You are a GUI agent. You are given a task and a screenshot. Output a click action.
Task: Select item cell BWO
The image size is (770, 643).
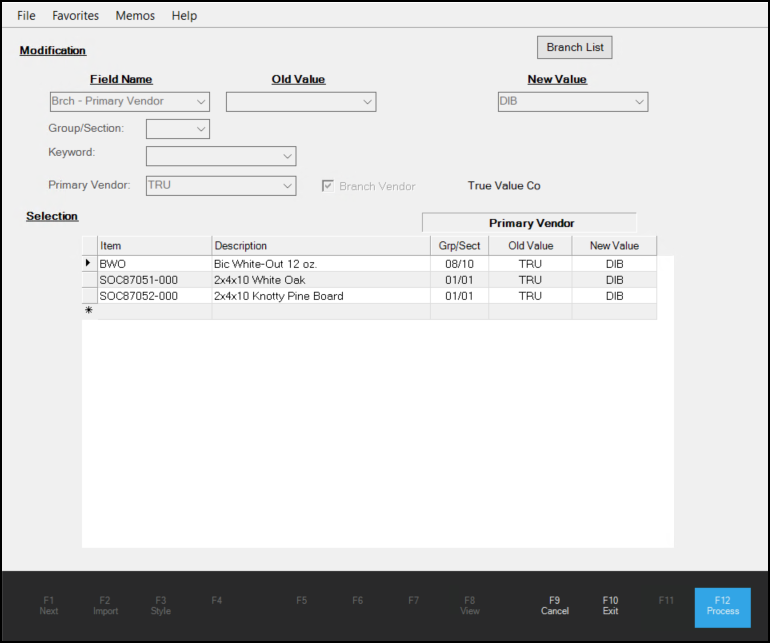155,264
